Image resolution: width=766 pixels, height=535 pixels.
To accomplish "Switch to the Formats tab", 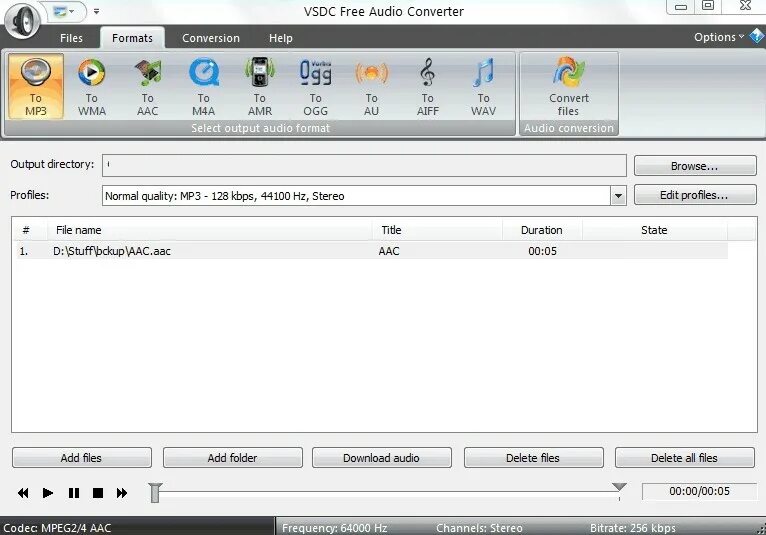I will (132, 38).
